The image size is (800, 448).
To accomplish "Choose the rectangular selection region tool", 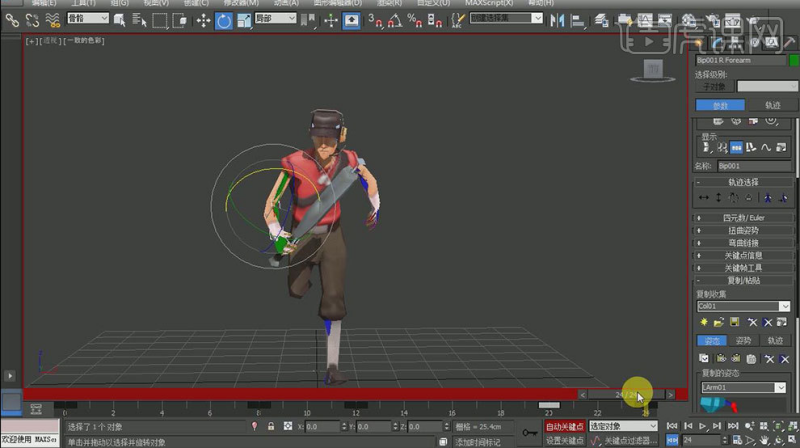I will click(160, 20).
